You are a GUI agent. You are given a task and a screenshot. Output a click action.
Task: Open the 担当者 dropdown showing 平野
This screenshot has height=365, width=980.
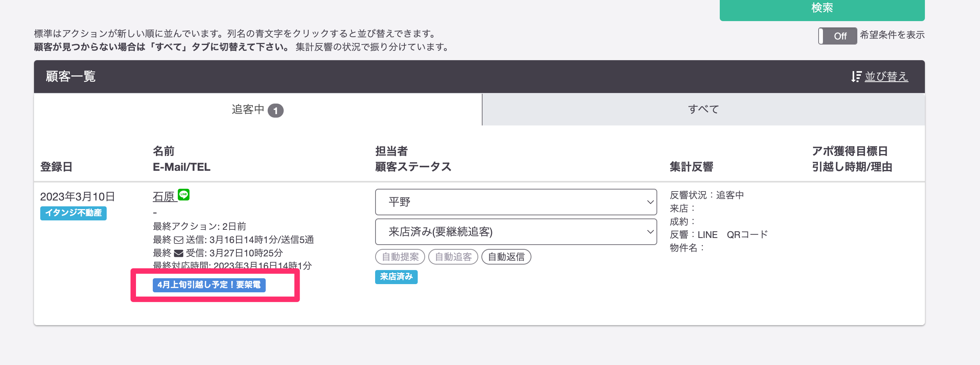coord(516,202)
